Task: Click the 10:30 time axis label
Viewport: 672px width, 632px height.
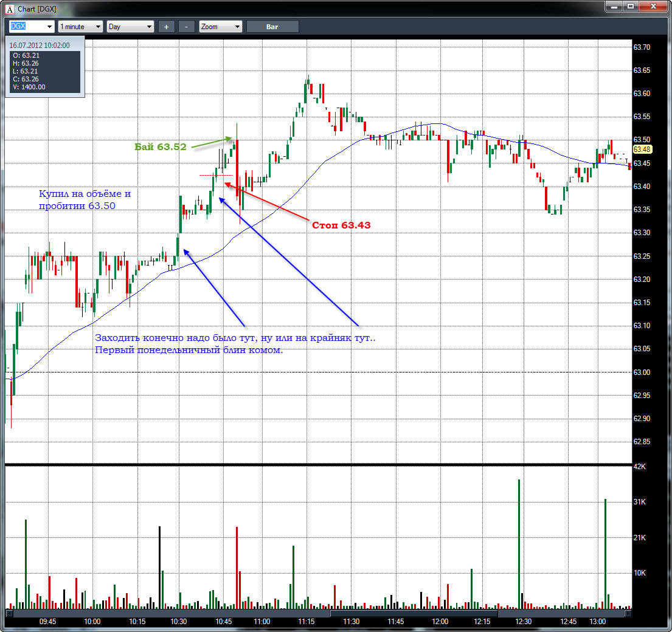Action: pyautogui.click(x=179, y=621)
